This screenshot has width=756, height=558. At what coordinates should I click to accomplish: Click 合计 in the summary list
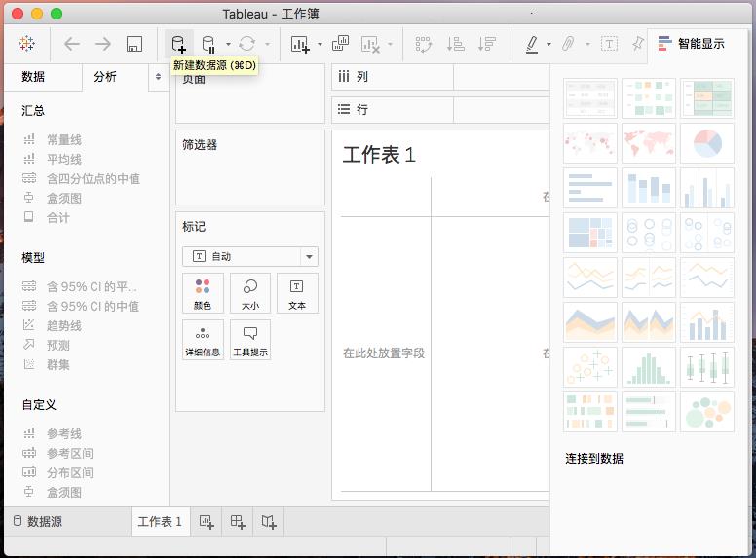click(x=58, y=218)
